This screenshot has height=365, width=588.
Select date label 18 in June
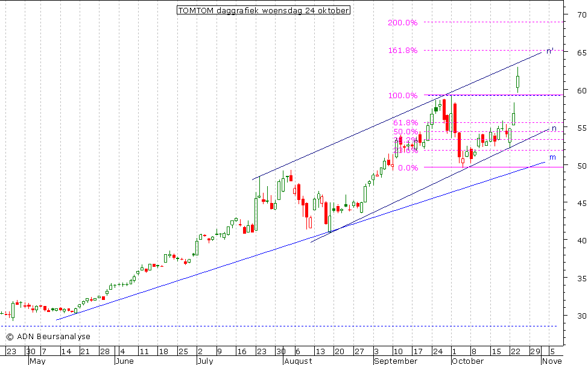click(163, 352)
